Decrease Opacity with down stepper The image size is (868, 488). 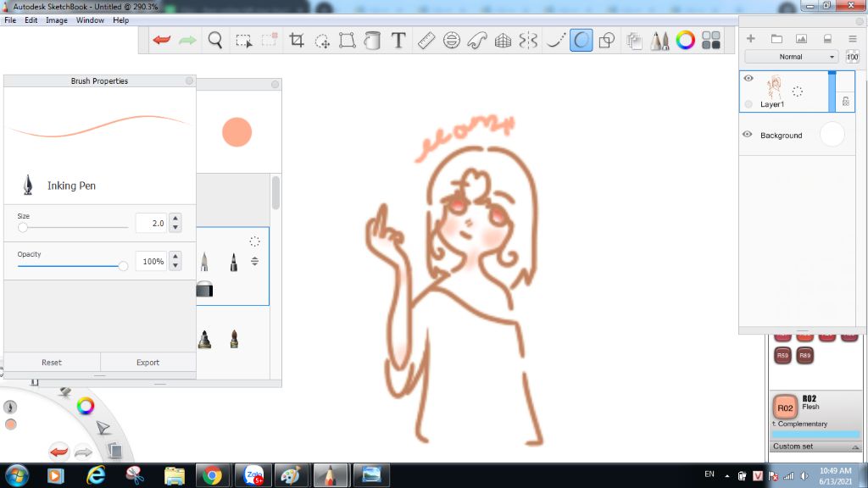click(175, 265)
